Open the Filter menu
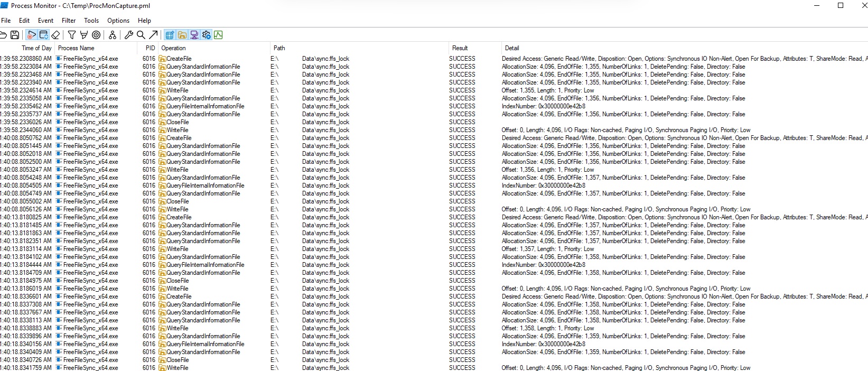Image resolution: width=868 pixels, height=371 pixels. click(x=69, y=21)
